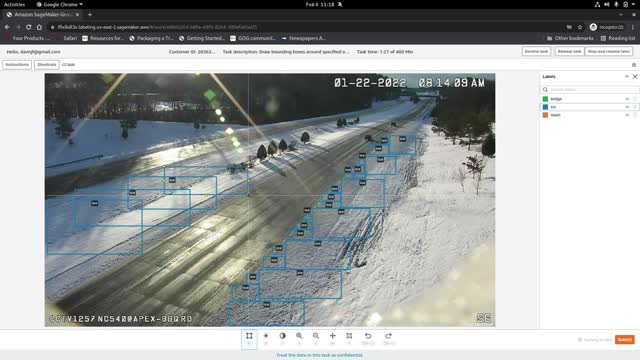Click the orange Submit button
Viewport: 640px width, 360px height.
click(624, 340)
